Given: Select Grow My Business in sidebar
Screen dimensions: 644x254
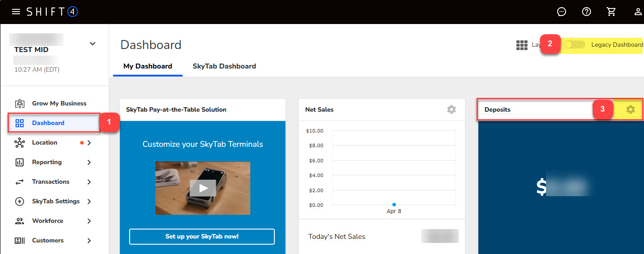Looking at the screenshot, I should click(59, 103).
